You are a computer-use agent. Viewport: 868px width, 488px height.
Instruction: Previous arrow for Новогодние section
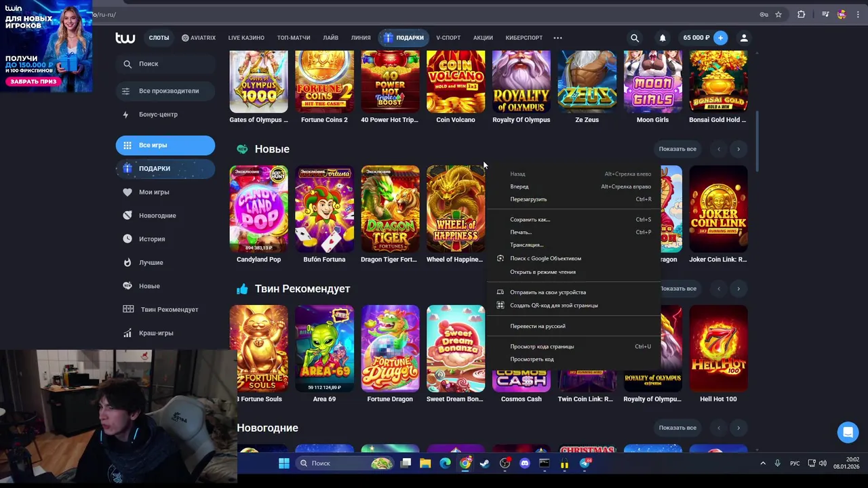point(719,428)
